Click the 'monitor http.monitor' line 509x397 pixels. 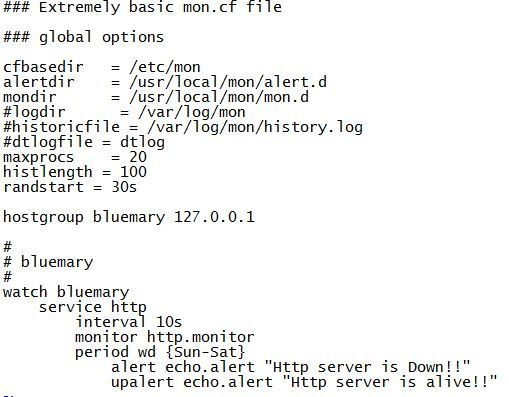[165, 337]
